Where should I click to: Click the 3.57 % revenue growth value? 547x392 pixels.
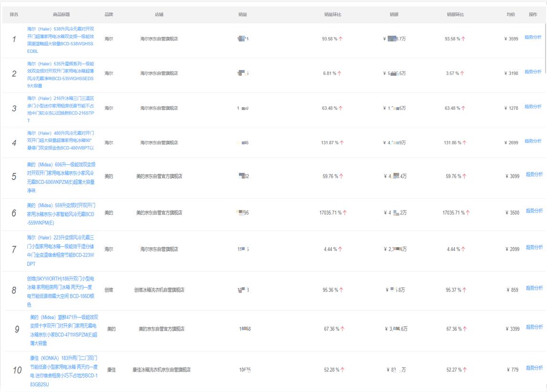tap(455, 73)
